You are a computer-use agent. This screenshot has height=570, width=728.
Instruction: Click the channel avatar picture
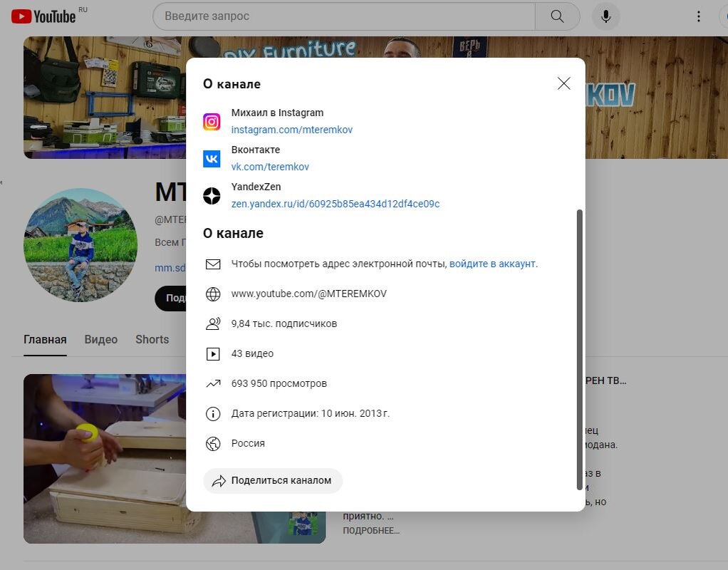pyautogui.click(x=80, y=245)
